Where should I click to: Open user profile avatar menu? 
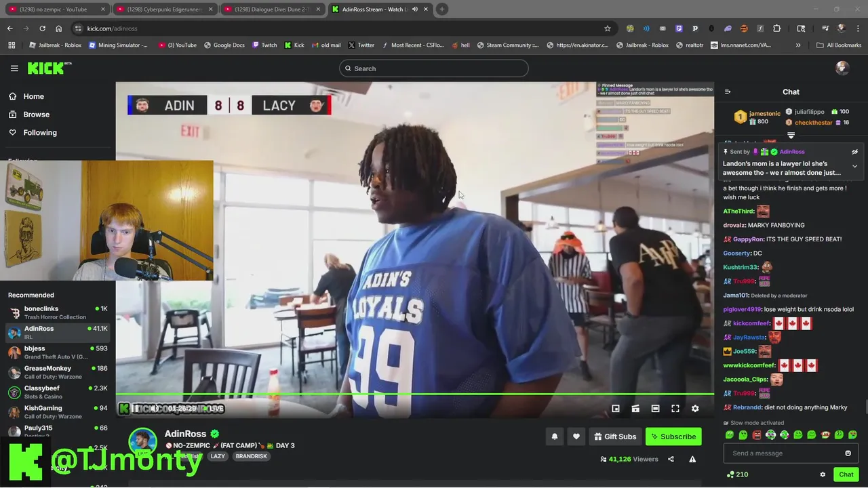pyautogui.click(x=842, y=68)
